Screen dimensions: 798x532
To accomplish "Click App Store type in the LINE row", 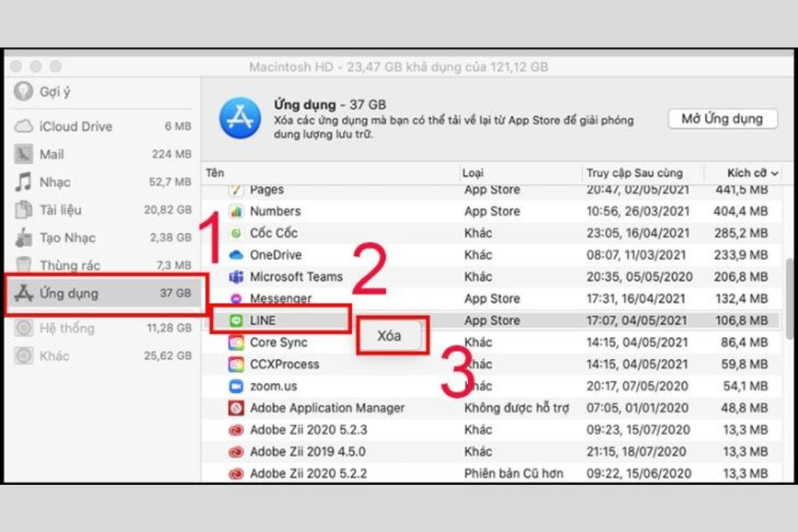I will 492,321.
